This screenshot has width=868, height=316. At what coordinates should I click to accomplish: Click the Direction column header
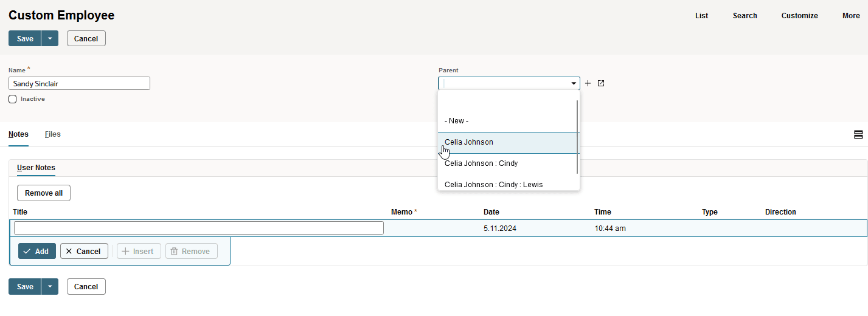pyautogui.click(x=780, y=212)
